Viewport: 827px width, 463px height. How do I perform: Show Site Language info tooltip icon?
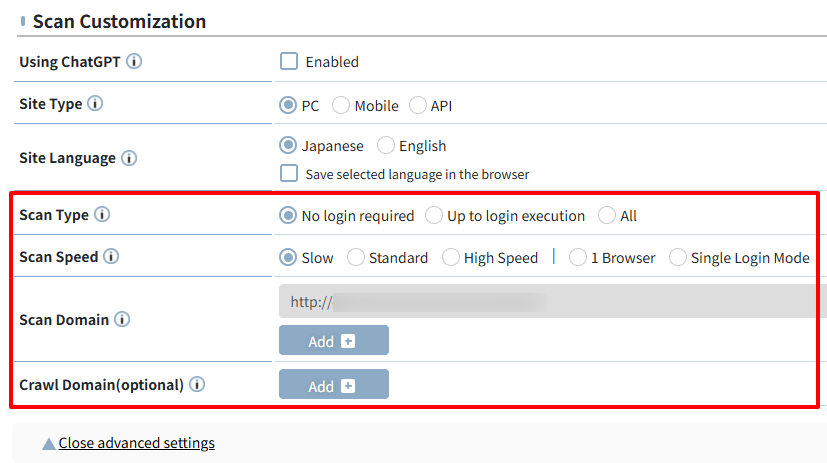tap(129, 158)
